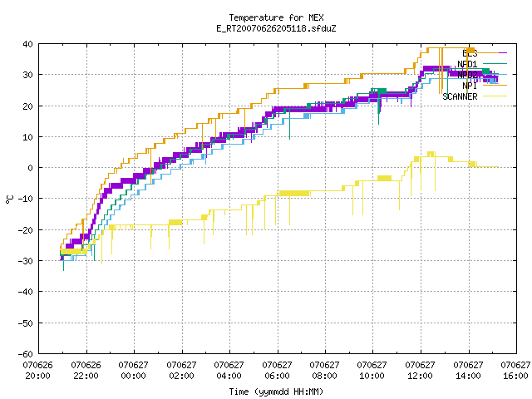Click the x-axis tick label 070627 06:00
The height and width of the screenshot is (399, 532).
coord(277,370)
